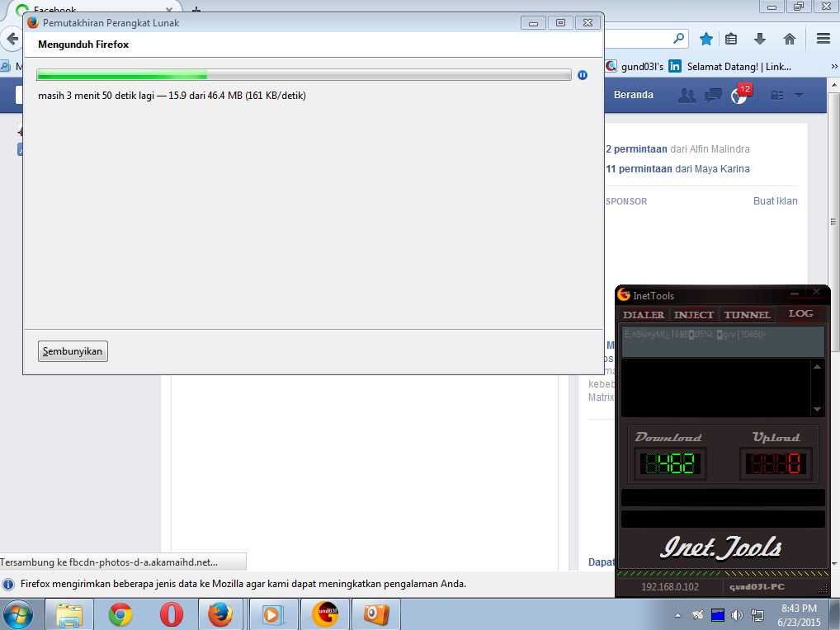Bookmark this page with the star icon
The width and height of the screenshot is (840, 630).
tap(706, 39)
